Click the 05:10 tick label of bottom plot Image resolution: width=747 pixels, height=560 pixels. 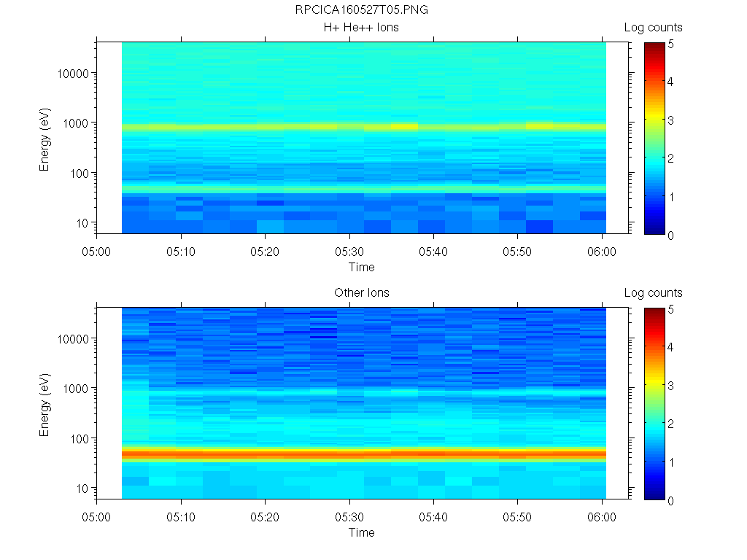click(181, 517)
